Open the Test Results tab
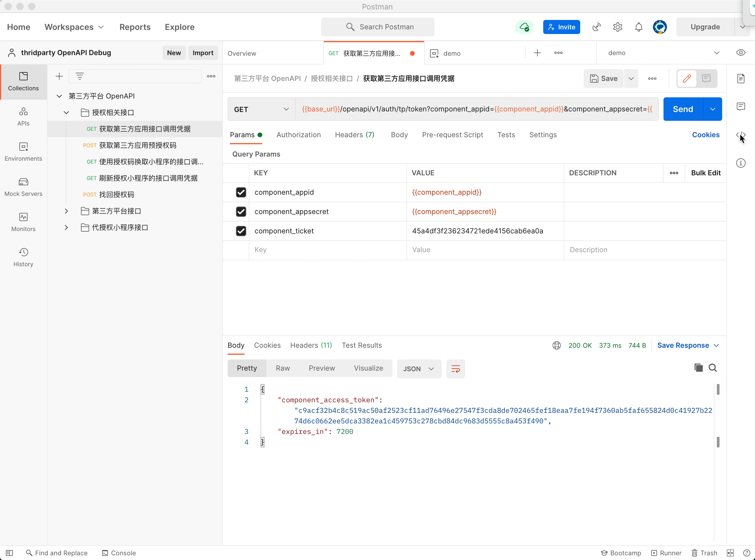The image size is (755, 560). tap(362, 345)
